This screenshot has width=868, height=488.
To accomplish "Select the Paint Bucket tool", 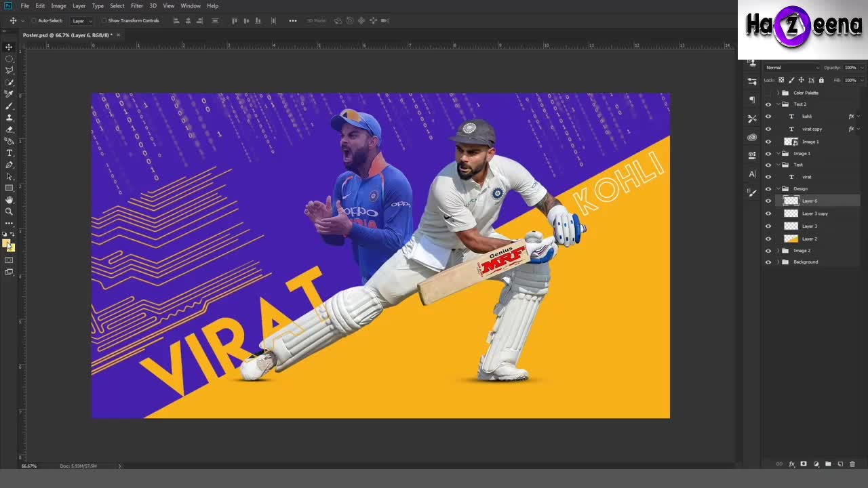I will click(x=9, y=141).
